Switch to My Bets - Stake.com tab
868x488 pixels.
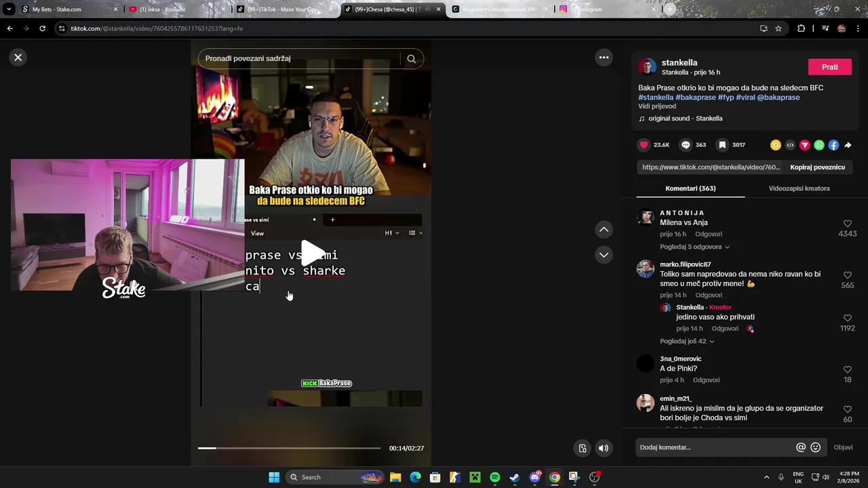70,9
